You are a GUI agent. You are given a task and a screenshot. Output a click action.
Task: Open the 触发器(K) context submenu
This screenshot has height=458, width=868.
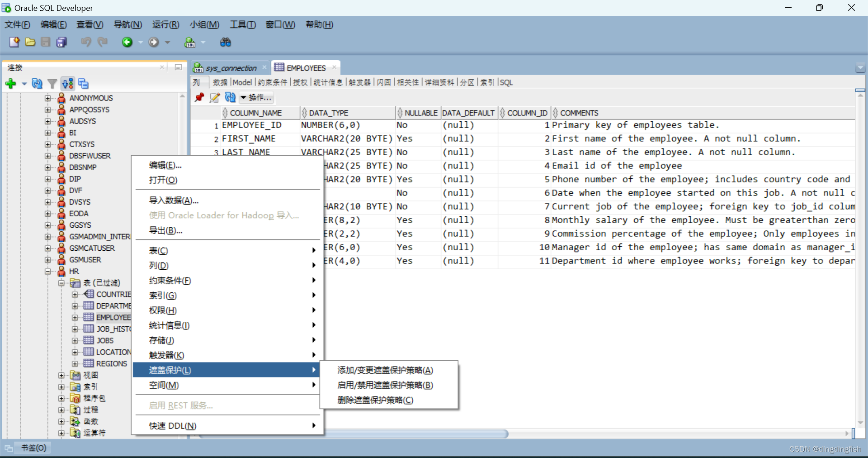227,355
